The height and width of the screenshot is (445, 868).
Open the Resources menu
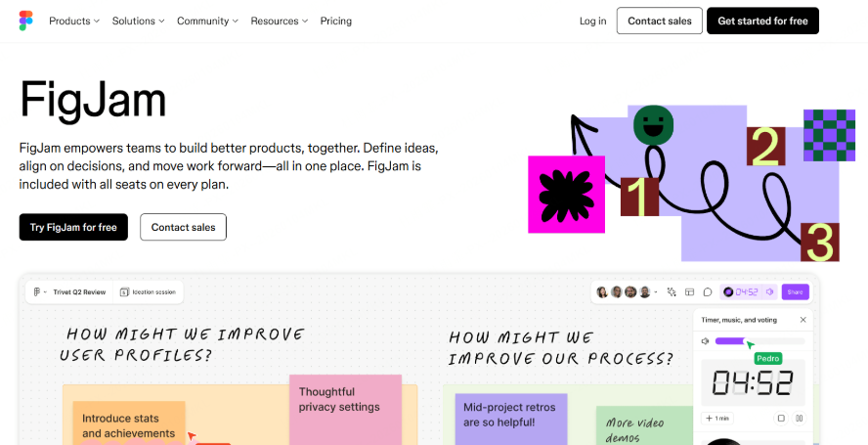pos(279,21)
